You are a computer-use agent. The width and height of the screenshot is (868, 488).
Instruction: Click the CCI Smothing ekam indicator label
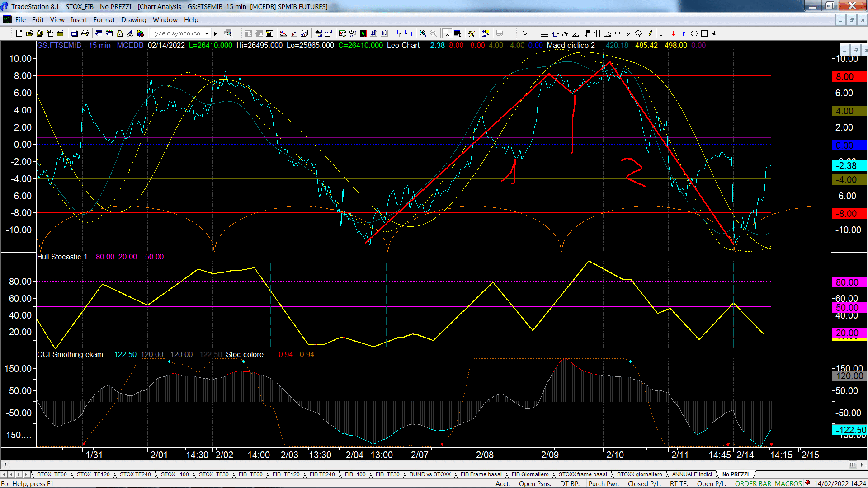click(70, 354)
